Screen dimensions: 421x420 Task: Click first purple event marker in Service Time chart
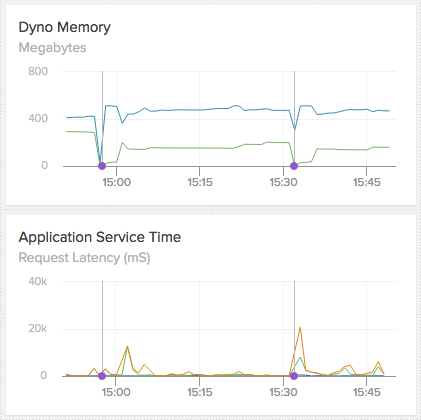coord(102,376)
